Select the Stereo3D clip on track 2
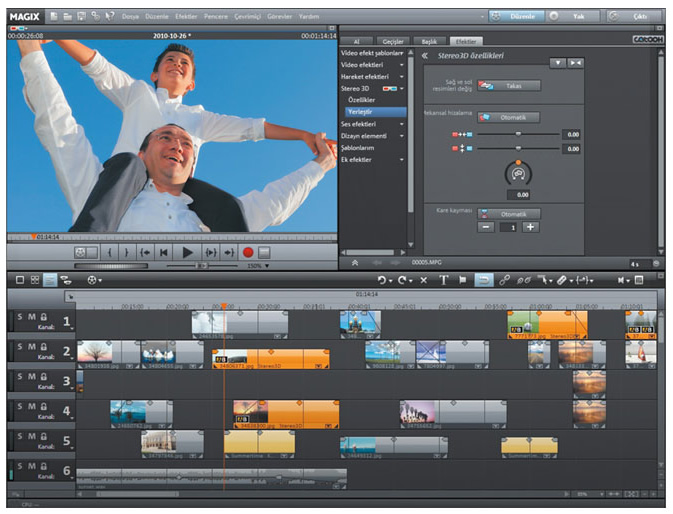Image resolution: width=673 pixels, height=514 pixels. click(x=271, y=359)
